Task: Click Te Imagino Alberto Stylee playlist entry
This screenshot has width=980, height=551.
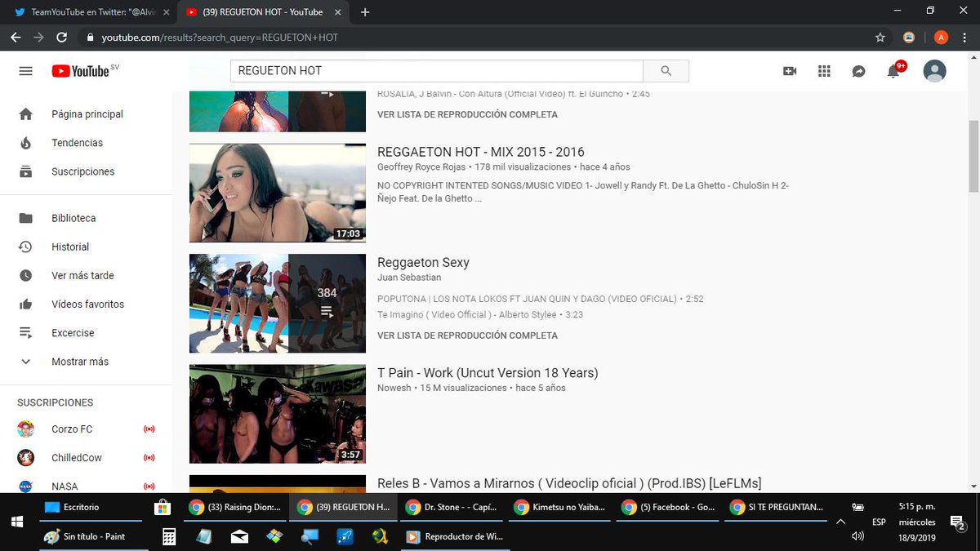Action: pyautogui.click(x=480, y=314)
